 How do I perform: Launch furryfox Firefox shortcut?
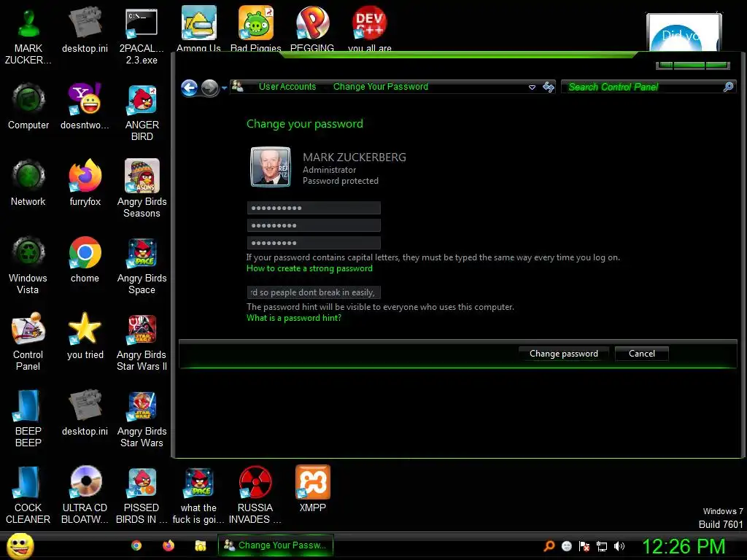(x=85, y=183)
